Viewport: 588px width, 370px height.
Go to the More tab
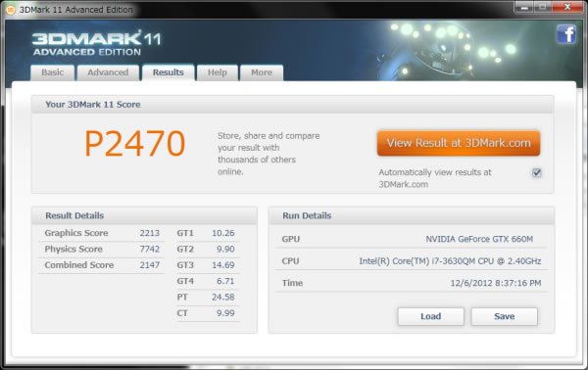tap(262, 72)
